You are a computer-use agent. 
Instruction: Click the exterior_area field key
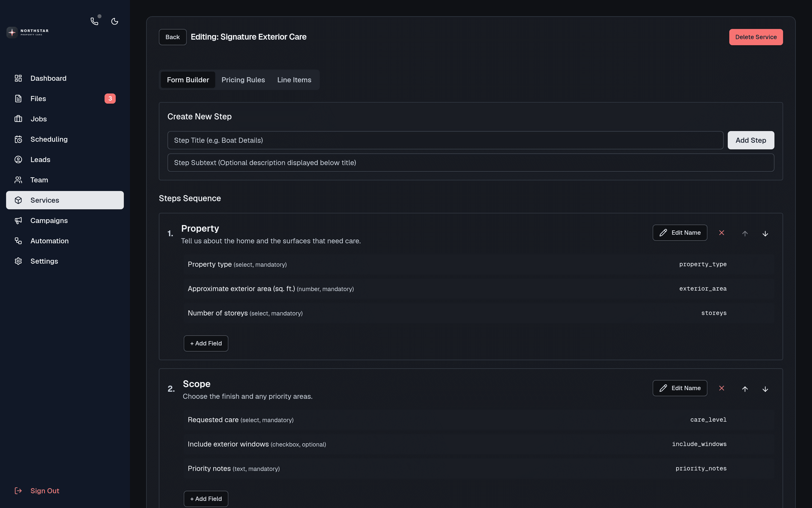[703, 289]
